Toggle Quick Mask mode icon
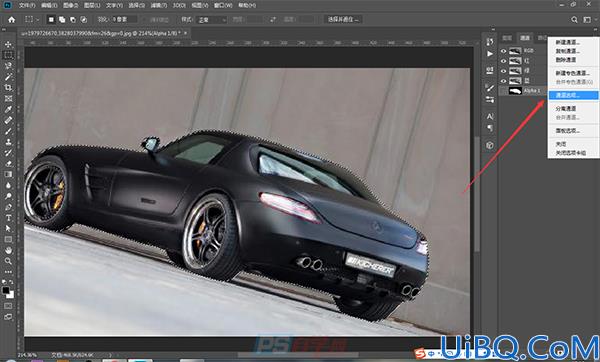The image size is (600, 362). click(x=8, y=306)
